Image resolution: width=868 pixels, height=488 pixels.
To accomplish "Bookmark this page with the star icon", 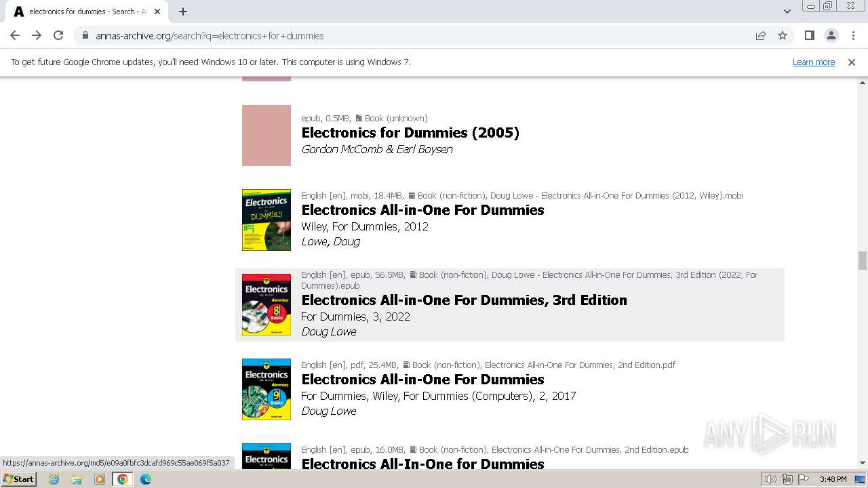I will [783, 35].
